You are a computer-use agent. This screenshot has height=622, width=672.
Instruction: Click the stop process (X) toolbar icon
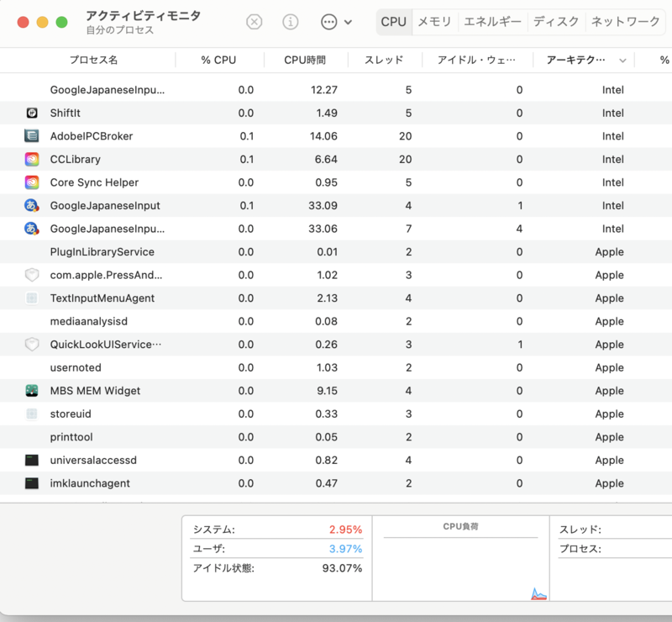point(255,22)
